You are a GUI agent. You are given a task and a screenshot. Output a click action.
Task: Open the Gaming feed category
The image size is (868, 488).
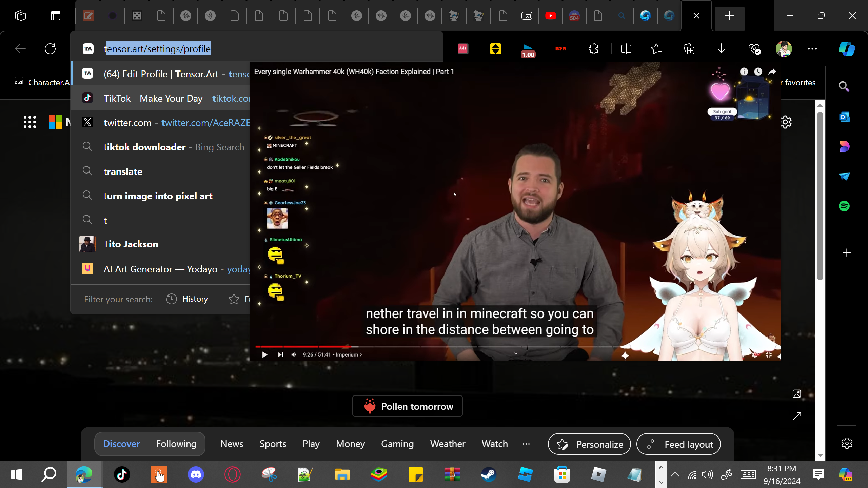[x=397, y=444]
